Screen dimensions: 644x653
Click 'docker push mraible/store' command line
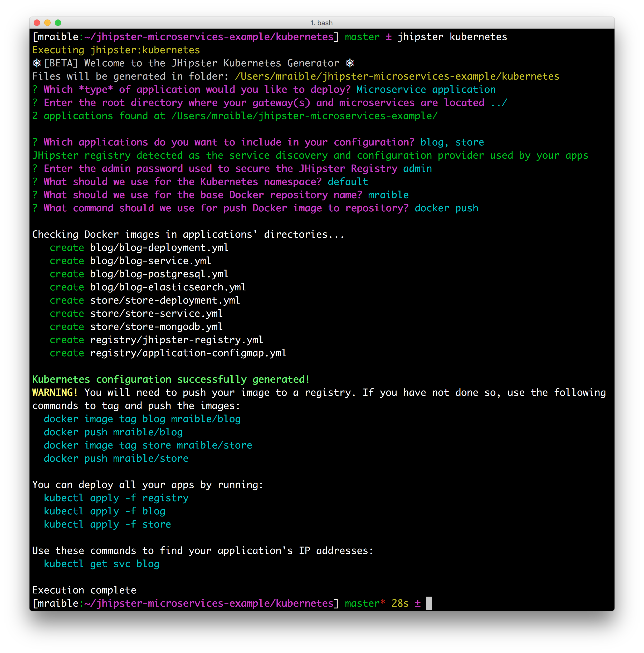point(116,458)
